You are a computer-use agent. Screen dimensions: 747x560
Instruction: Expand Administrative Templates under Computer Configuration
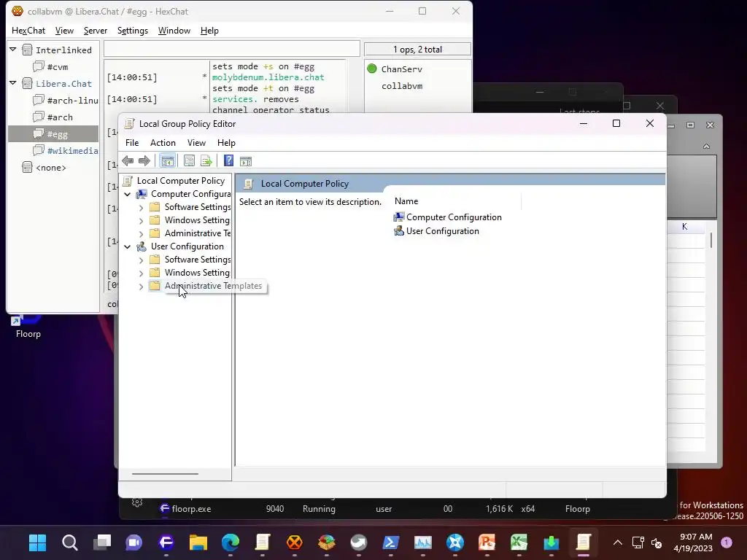141,234
